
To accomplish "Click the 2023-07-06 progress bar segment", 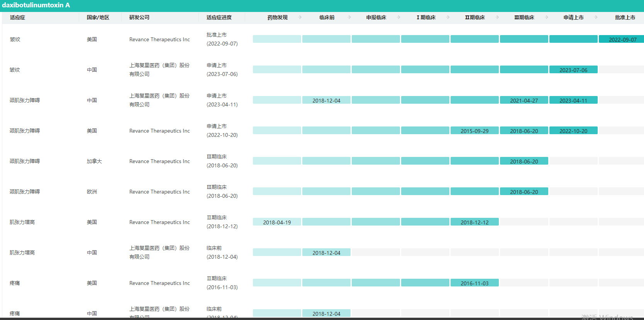I will coord(573,70).
